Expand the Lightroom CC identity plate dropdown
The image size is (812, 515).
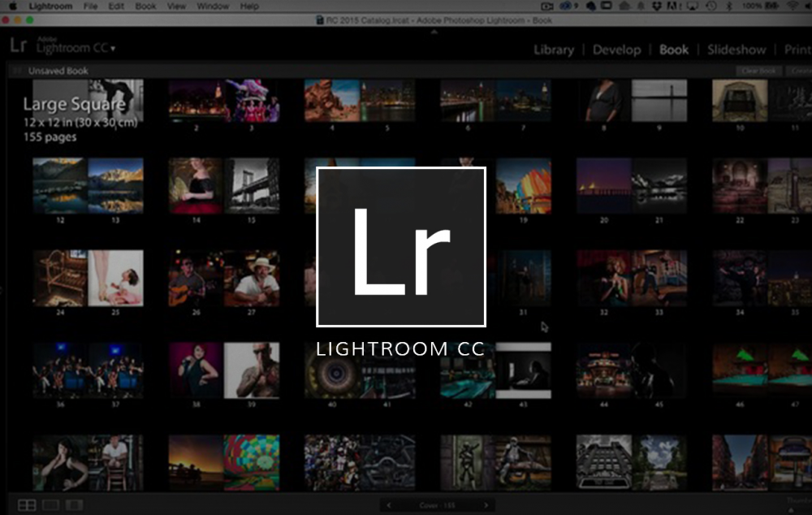tap(113, 49)
